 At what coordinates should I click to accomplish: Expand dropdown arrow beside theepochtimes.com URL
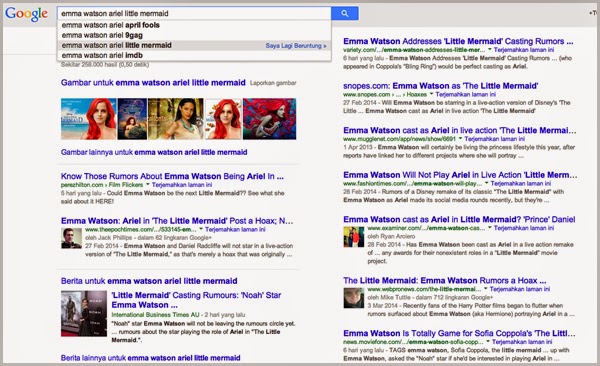point(201,229)
